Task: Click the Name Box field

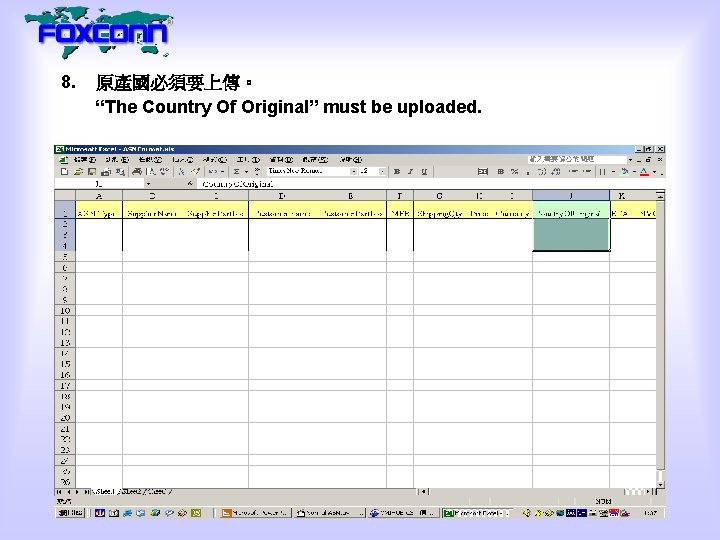Action: click(x=99, y=184)
